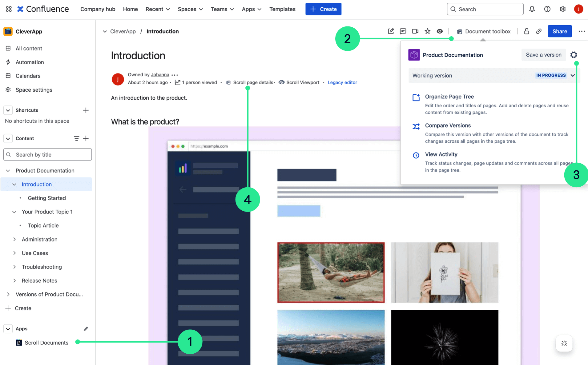Select the hammock beach thumbnail image
Image resolution: width=588 pixels, height=365 pixels.
(331, 272)
